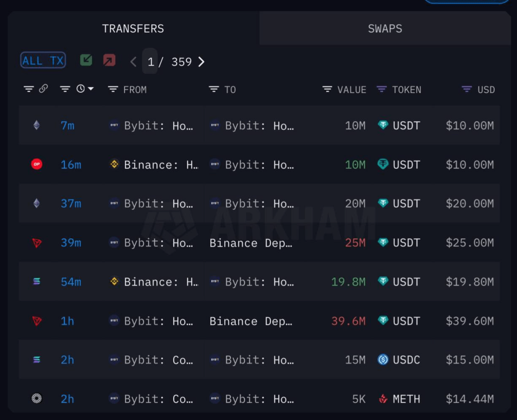Image resolution: width=517 pixels, height=420 pixels.
Task: Click the USDC token icon on the 15M transfer
Action: (x=383, y=360)
